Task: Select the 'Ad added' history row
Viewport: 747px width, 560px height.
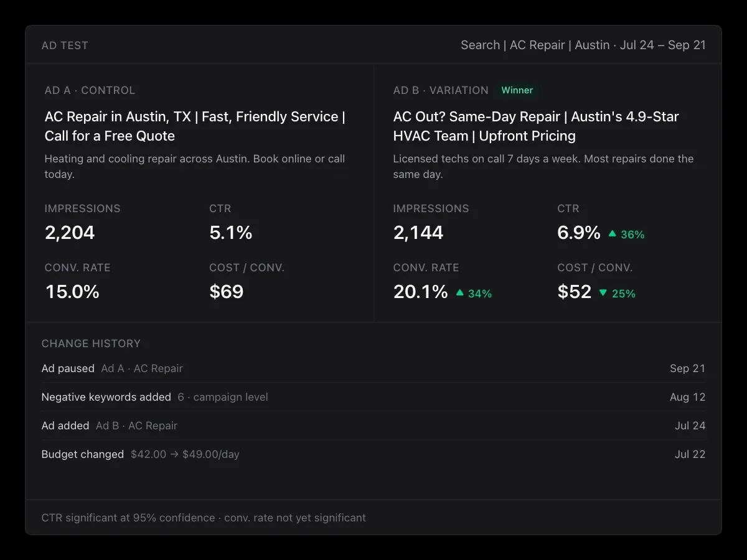Action: pyautogui.click(x=374, y=426)
